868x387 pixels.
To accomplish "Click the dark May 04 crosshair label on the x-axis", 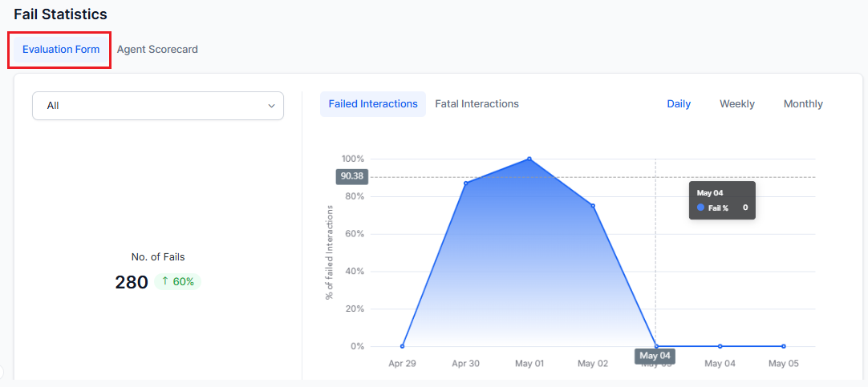I will 655,356.
